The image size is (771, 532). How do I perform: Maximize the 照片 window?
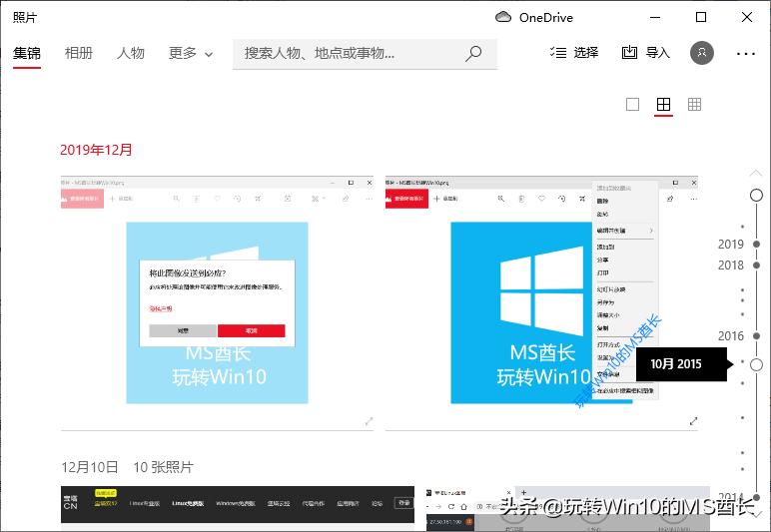click(701, 17)
